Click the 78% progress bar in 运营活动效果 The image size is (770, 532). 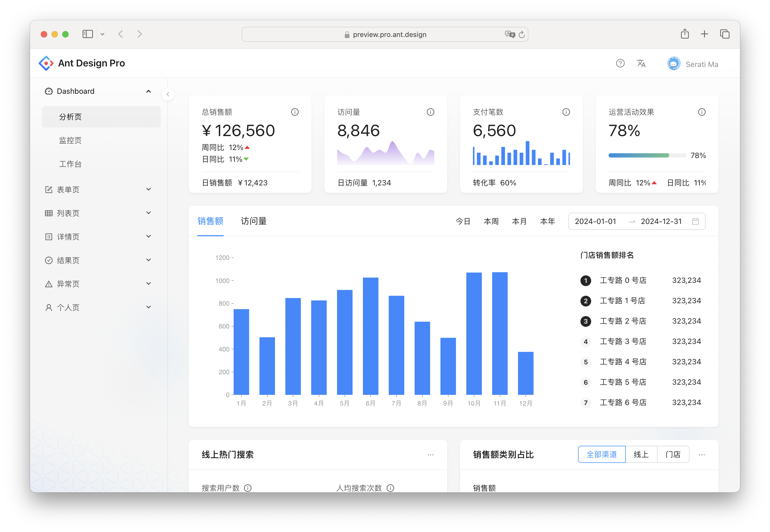[647, 156]
